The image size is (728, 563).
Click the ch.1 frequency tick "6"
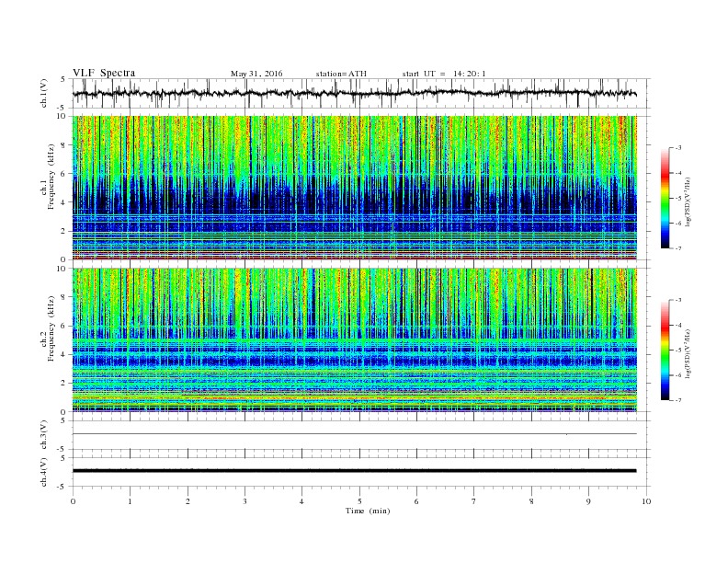coord(64,173)
